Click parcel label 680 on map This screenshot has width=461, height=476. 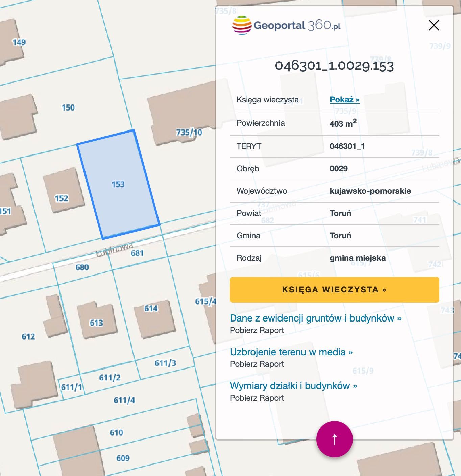[x=82, y=267]
